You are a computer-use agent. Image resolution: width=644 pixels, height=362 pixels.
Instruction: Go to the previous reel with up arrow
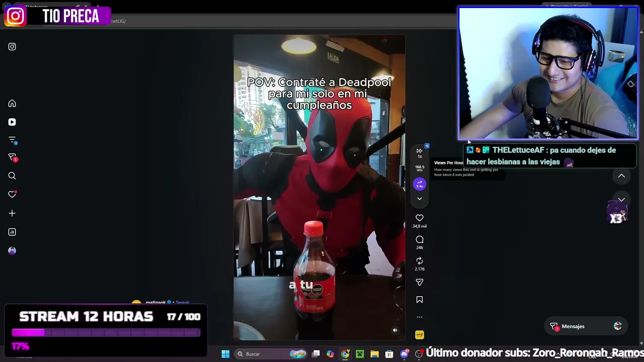tap(621, 176)
